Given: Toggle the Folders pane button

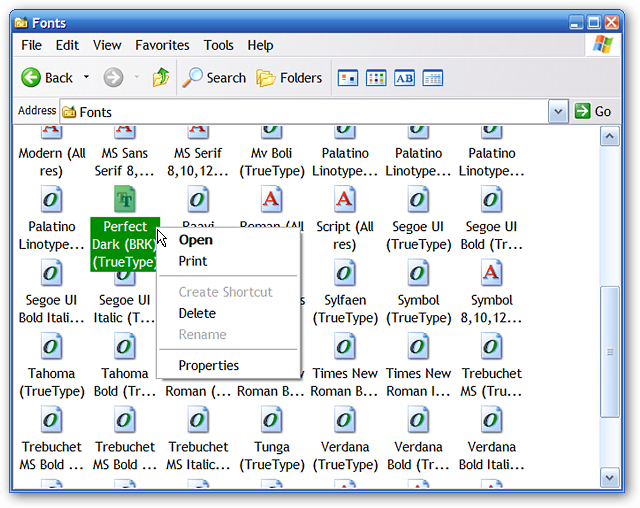Looking at the screenshot, I should coord(289,78).
